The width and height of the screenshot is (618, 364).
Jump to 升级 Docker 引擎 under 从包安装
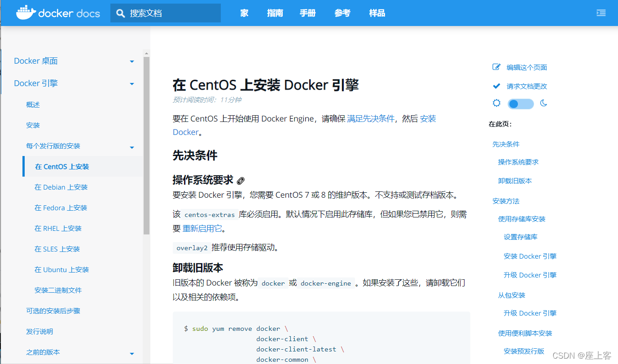(530, 313)
